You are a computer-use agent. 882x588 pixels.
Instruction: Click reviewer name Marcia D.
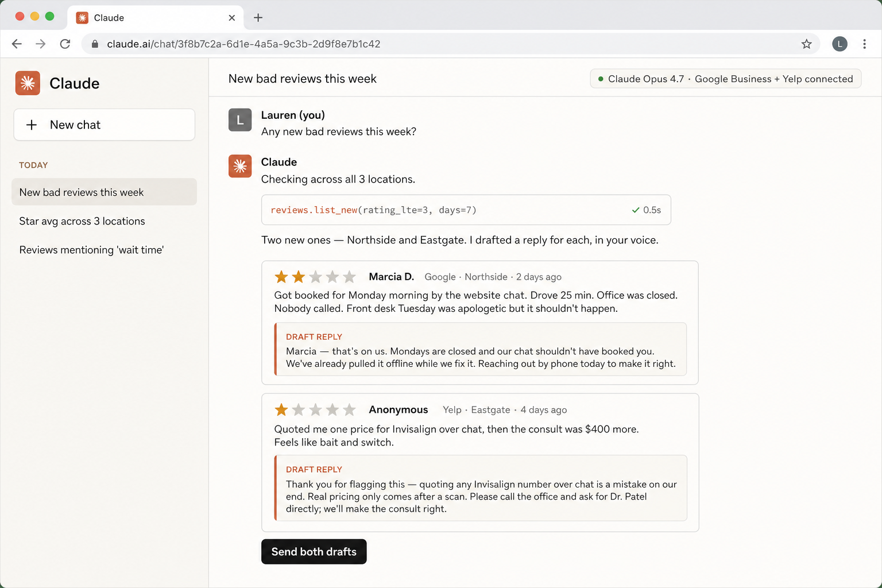tap(391, 277)
